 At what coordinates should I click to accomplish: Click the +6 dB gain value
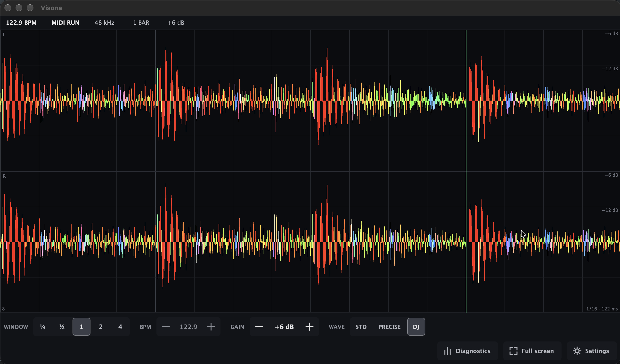click(x=284, y=327)
